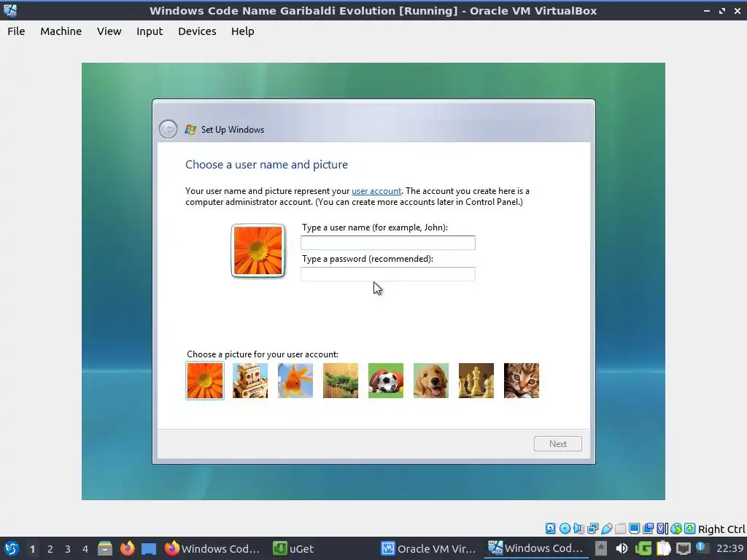Open the File menu
This screenshot has height=560, width=747.
16,31
